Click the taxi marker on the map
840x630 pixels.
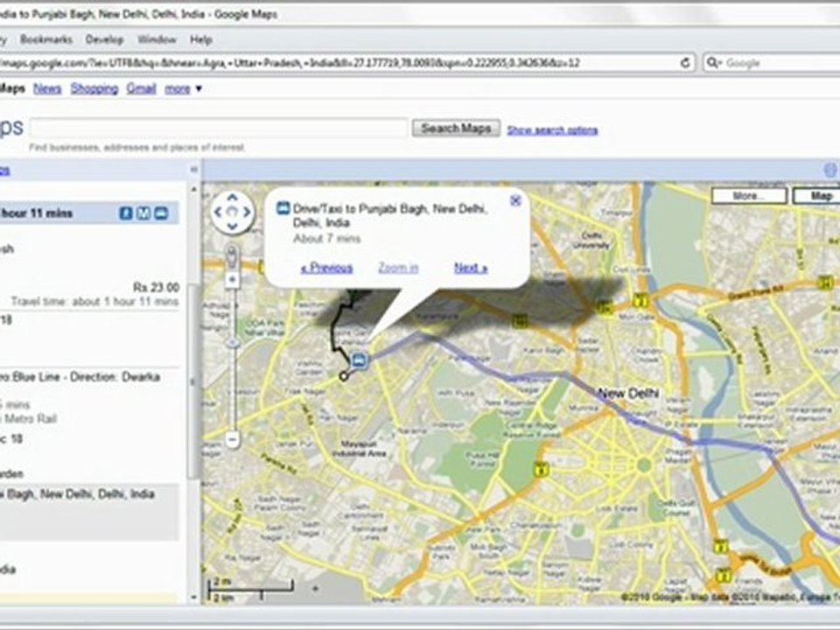359,360
